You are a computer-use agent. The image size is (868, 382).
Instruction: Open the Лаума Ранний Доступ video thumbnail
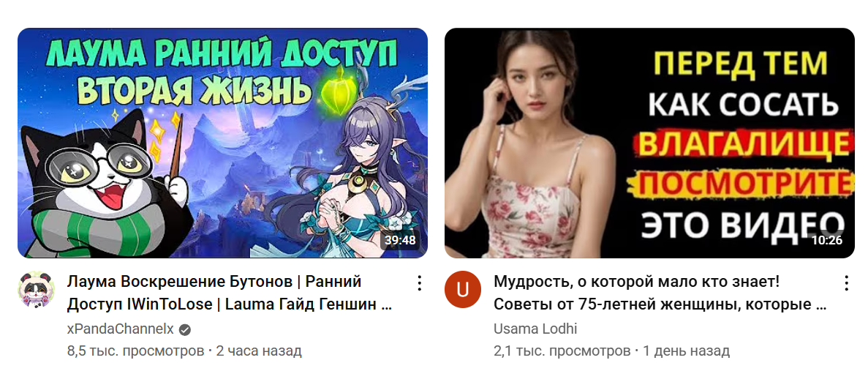(x=222, y=143)
